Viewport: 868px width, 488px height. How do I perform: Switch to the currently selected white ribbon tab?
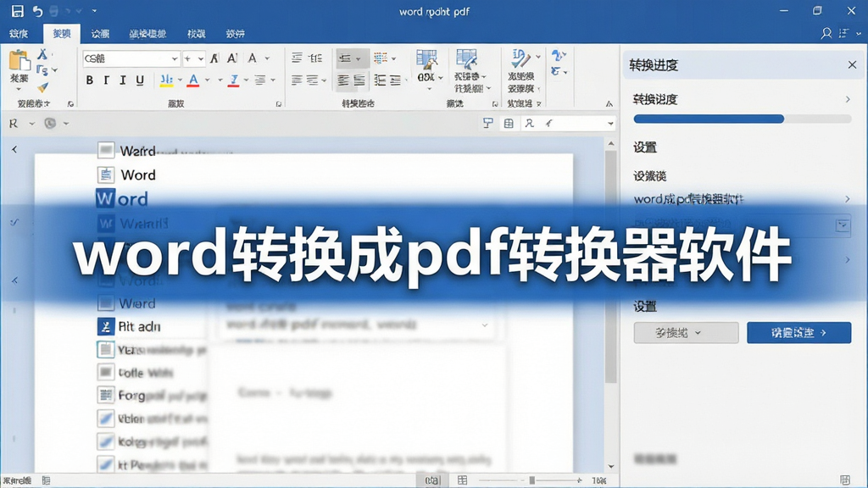[x=61, y=34]
